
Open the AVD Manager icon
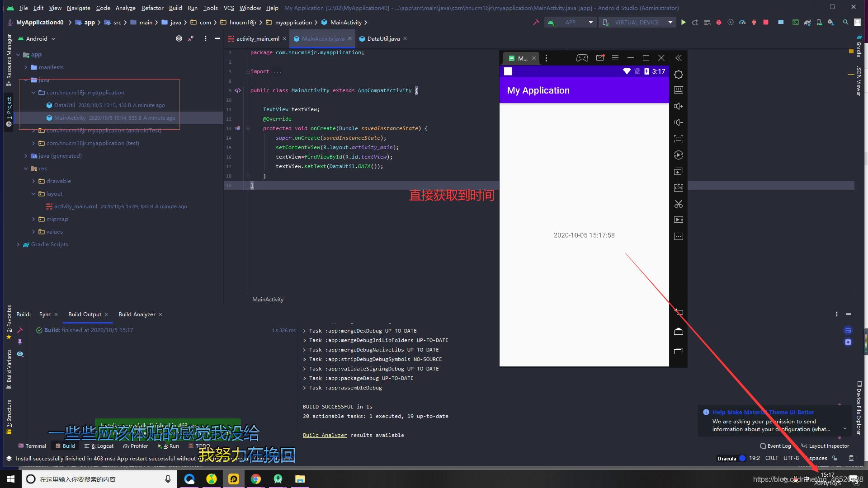819,22
